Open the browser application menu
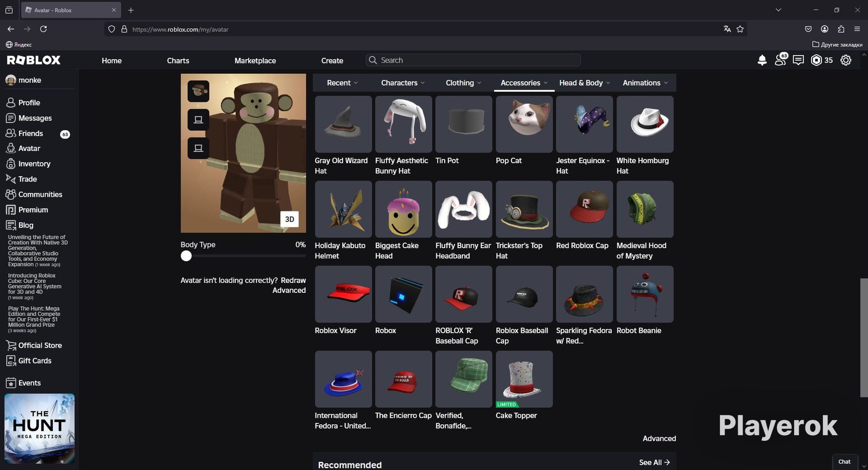 click(x=857, y=29)
